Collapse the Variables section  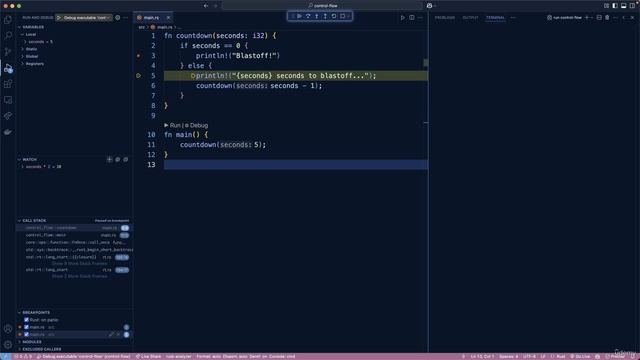(x=33, y=27)
